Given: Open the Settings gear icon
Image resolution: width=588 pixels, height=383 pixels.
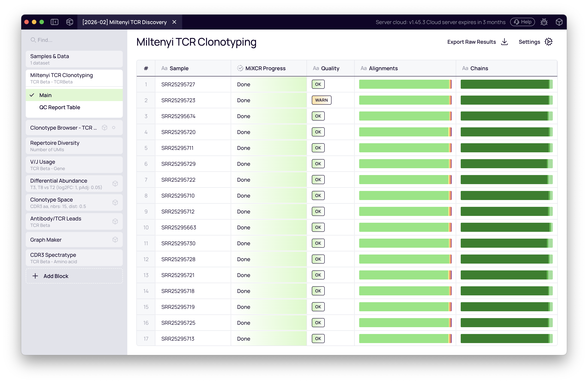Looking at the screenshot, I should [x=549, y=41].
